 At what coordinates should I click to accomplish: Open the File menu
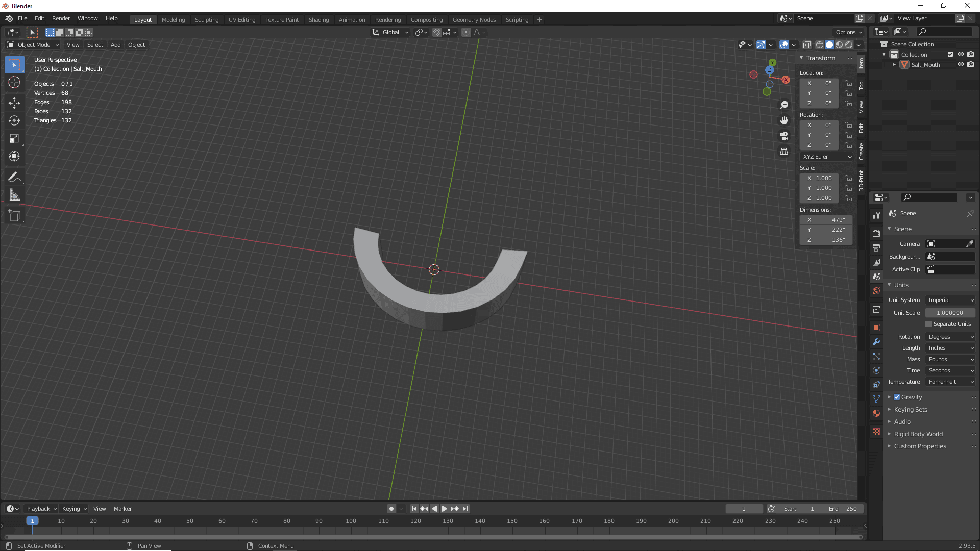[22, 18]
